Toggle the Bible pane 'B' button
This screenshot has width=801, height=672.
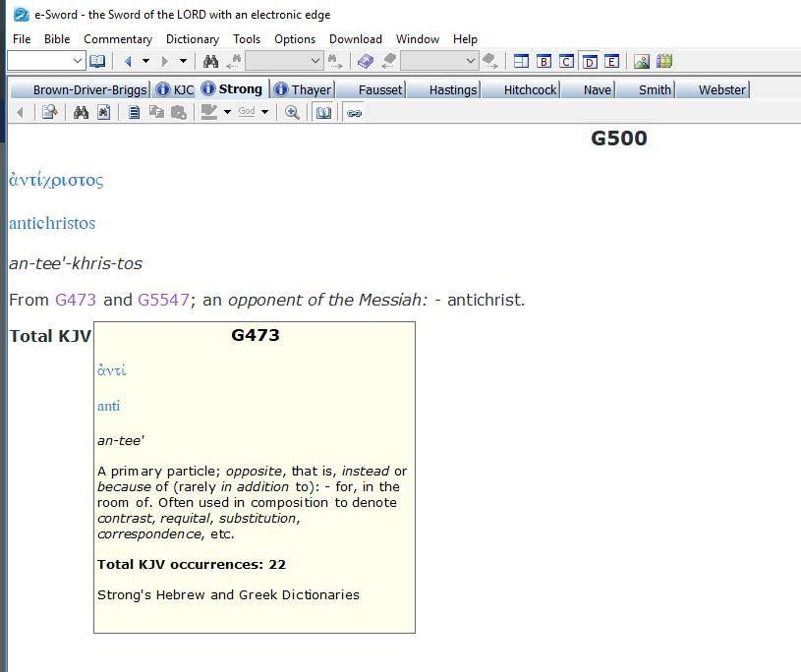click(544, 61)
